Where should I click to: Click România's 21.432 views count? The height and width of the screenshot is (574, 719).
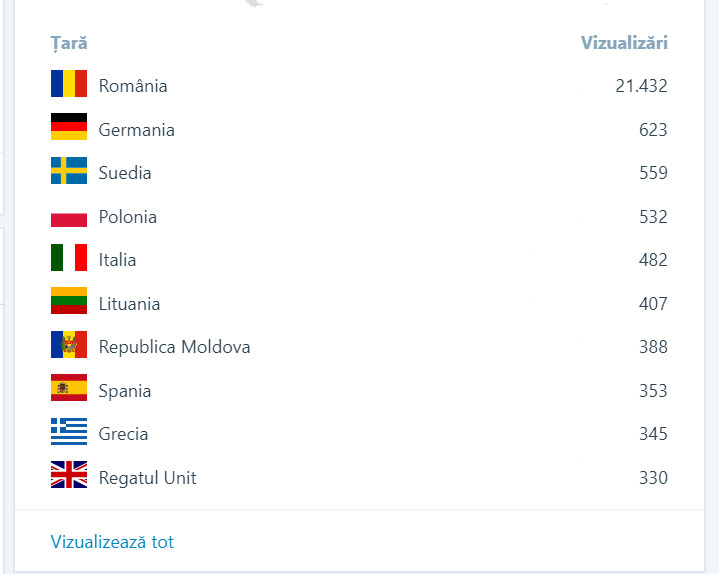641,86
